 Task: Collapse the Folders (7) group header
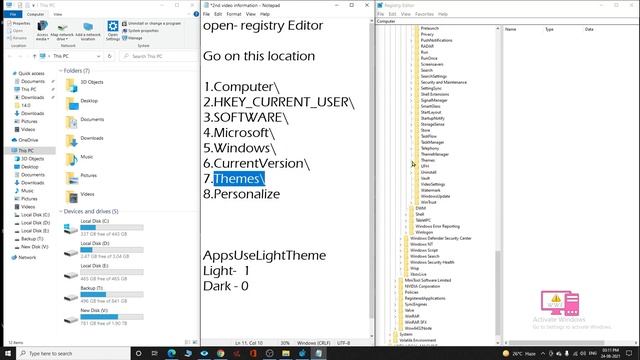(x=61, y=71)
